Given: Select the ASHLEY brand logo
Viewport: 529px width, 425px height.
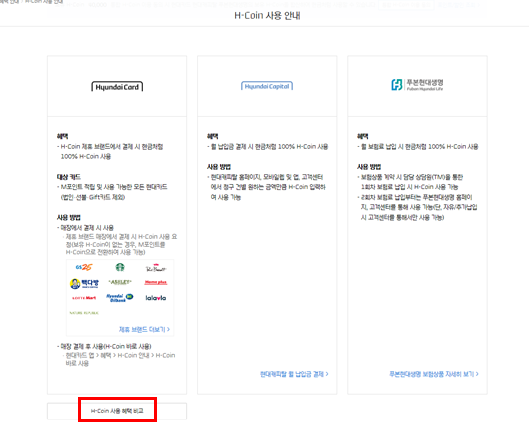Looking at the screenshot, I should (x=120, y=282).
